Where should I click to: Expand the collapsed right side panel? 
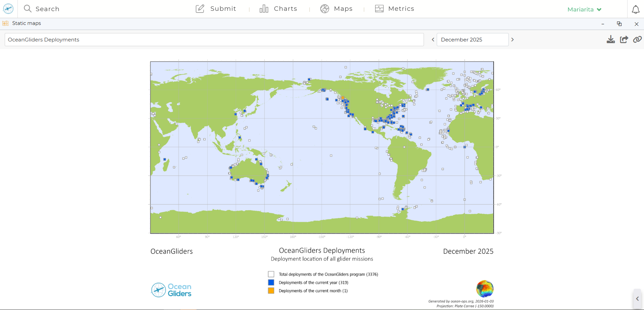(637, 299)
